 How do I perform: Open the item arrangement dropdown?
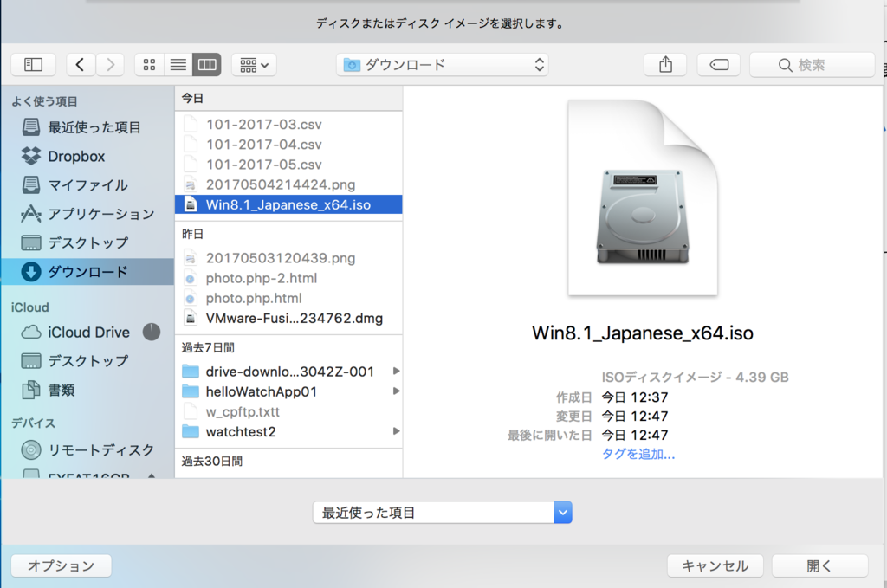click(254, 65)
